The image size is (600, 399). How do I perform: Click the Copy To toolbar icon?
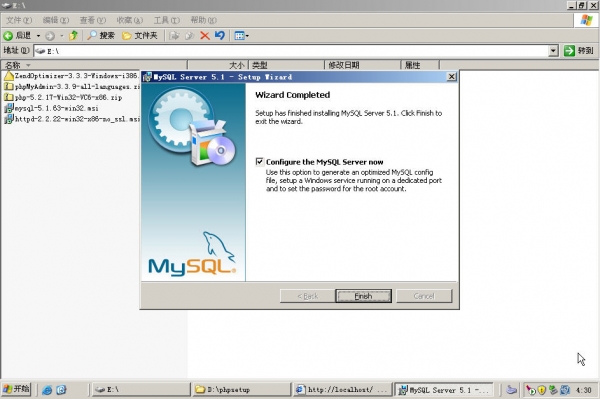click(189, 36)
